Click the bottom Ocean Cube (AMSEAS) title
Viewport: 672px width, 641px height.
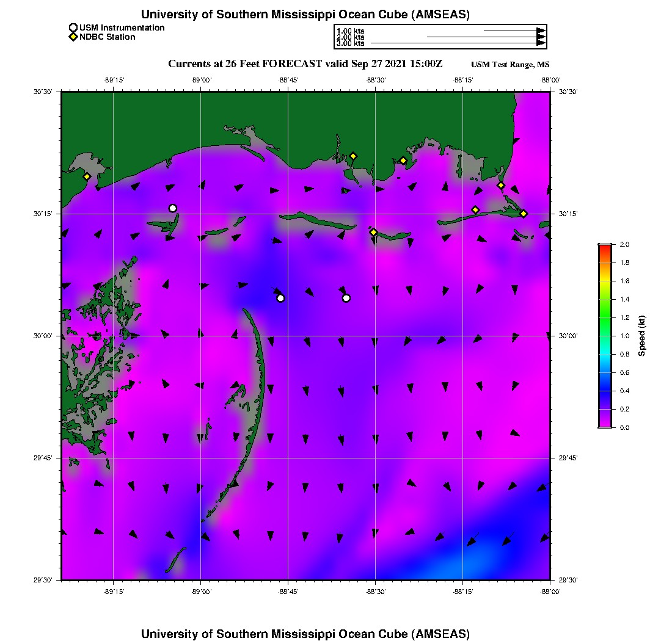pos(305,634)
